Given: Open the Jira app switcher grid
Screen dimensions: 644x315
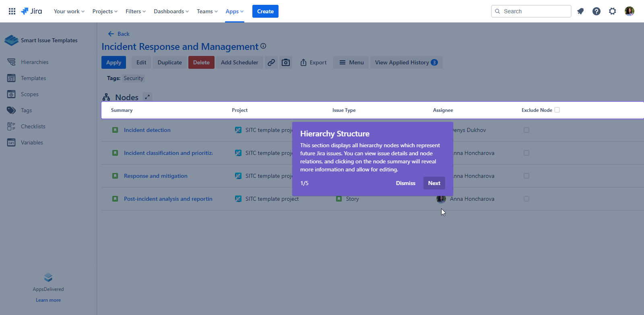Looking at the screenshot, I should 12,11.
